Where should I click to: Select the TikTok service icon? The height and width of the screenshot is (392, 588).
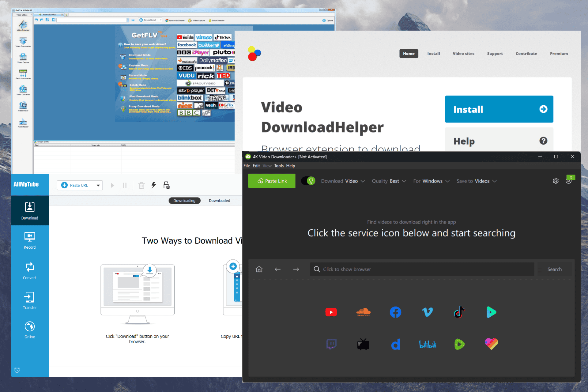coord(459,312)
